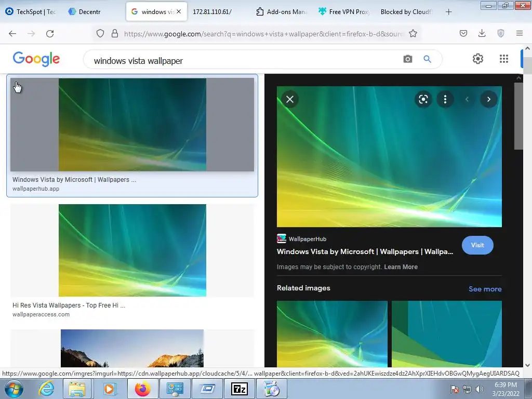This screenshot has width=532, height=399.
Task: Open Windows Explorer folder in taskbar
Action: coord(77,389)
